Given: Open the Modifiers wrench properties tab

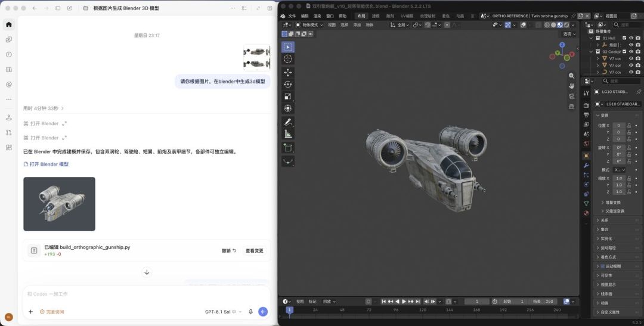Looking at the screenshot, I should [586, 166].
